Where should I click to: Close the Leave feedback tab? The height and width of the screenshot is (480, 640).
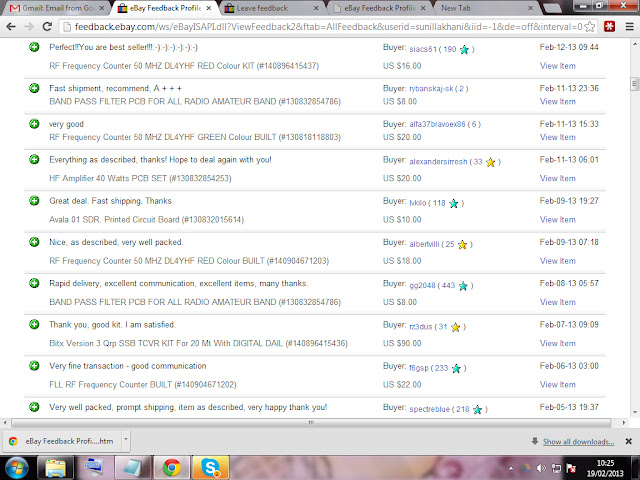click(316, 8)
